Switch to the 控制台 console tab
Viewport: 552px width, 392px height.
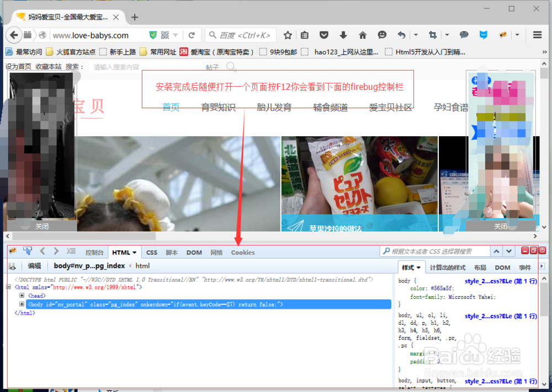94,253
